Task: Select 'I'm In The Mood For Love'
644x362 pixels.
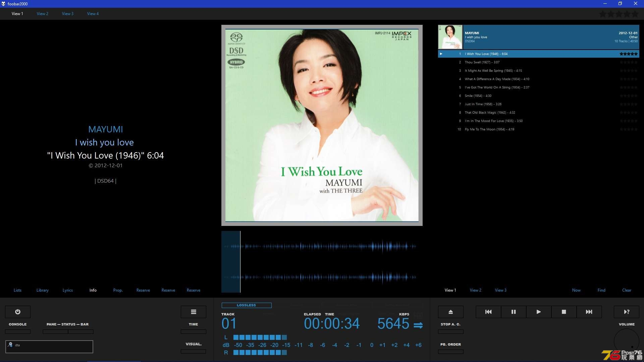Action: [x=539, y=121]
